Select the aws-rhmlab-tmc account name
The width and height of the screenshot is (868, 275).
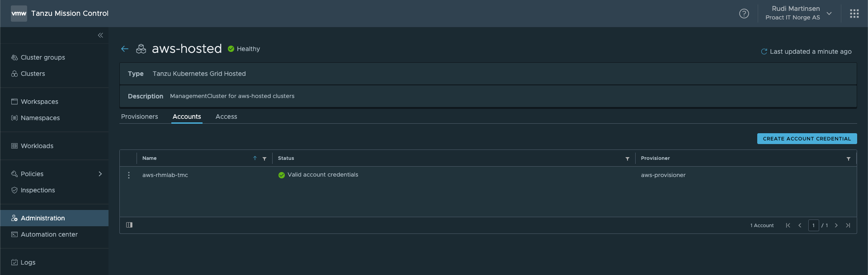click(x=165, y=175)
